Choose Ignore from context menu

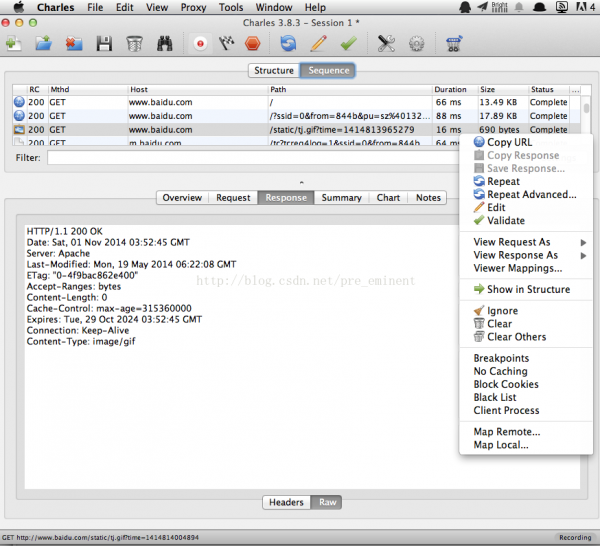526,311
